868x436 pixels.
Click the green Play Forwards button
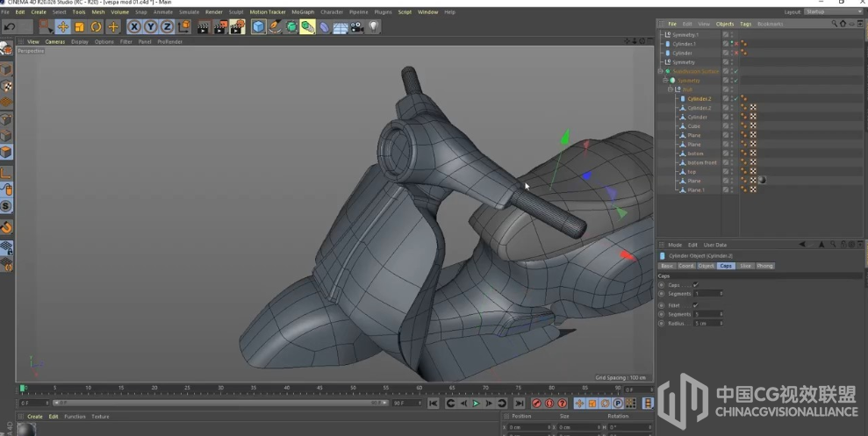(x=476, y=404)
